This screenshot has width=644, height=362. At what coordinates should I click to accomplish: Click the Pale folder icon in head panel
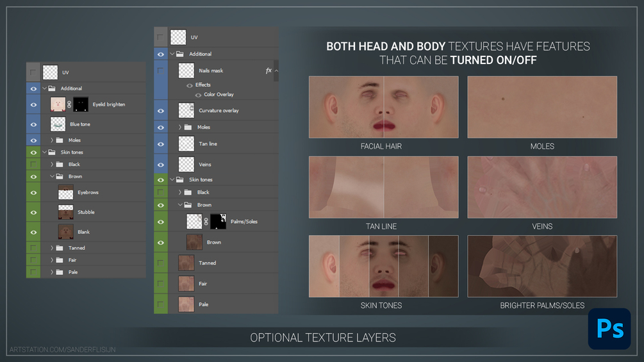[60, 272]
